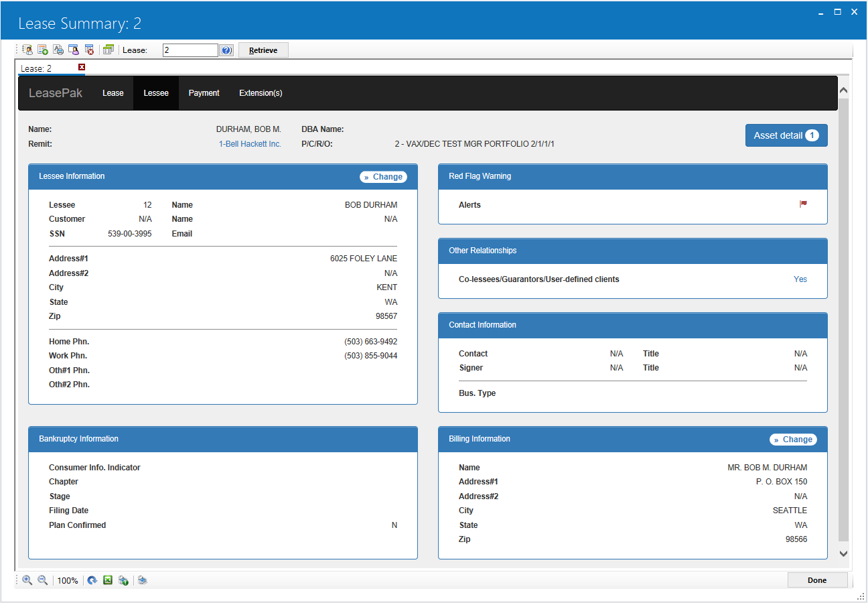The image size is (868, 603).
Task: Click the 'Red Flag Warning' panel header
Action: pos(633,177)
